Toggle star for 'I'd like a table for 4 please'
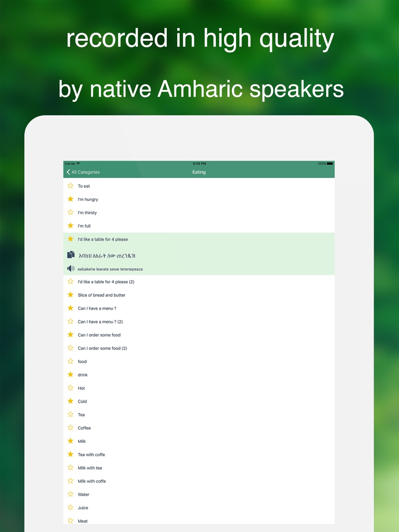 (71, 239)
